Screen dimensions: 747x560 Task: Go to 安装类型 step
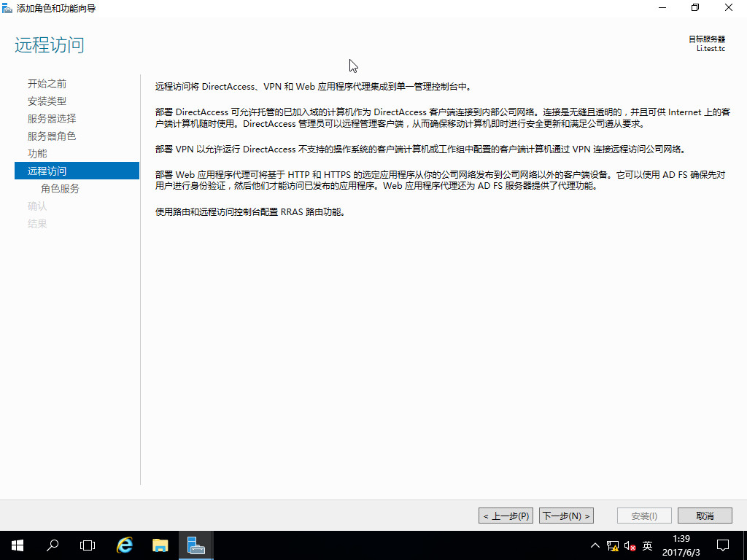tap(47, 101)
